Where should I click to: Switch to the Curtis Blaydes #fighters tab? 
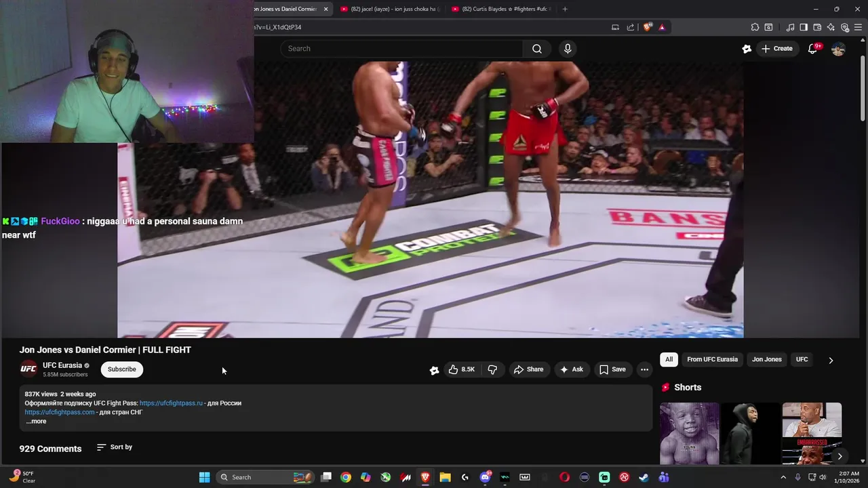[502, 9]
